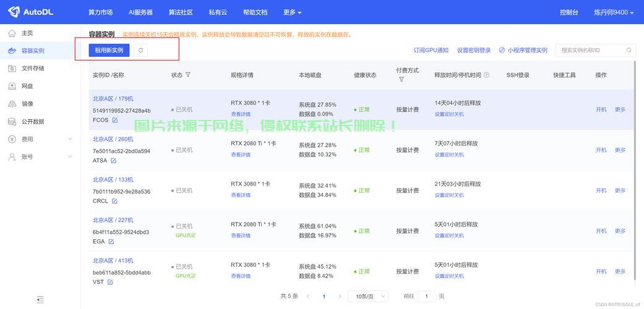
Task: Expand the 更多 dropdown in the top navigation
Action: click(x=293, y=12)
